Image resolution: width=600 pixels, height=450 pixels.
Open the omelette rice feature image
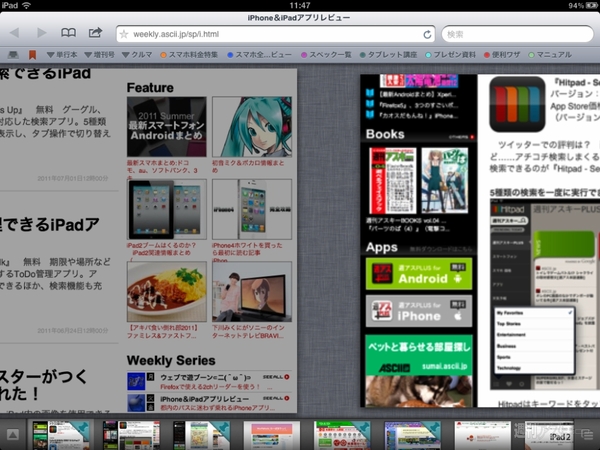167,292
